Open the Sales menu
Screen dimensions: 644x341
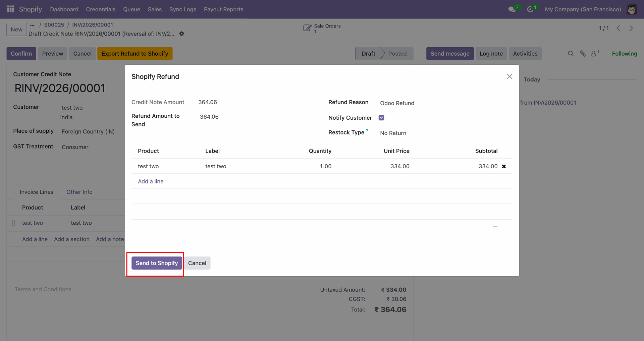tap(155, 9)
